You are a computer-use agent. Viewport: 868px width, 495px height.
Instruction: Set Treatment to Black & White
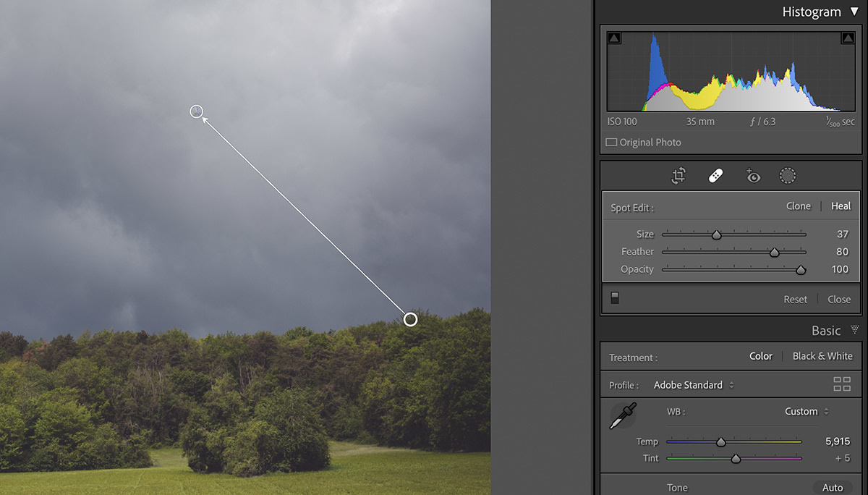point(822,356)
